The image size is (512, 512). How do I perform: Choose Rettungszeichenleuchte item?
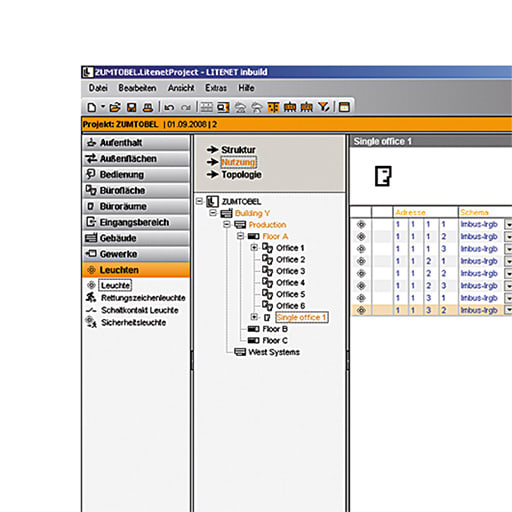[143, 298]
